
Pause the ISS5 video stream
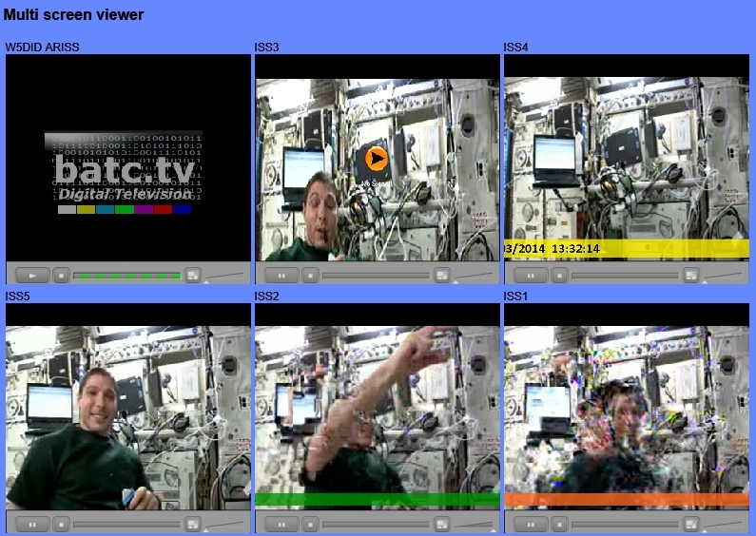pyautogui.click(x=32, y=524)
